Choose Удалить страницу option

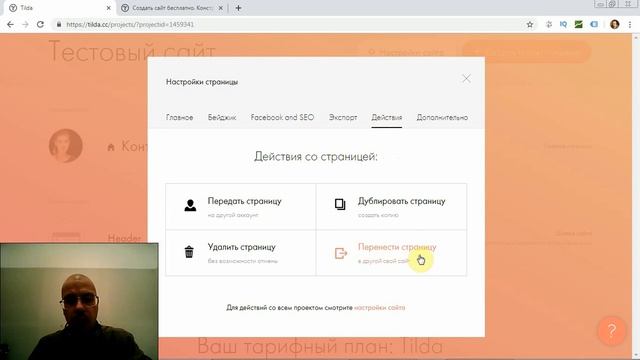pyautogui.click(x=240, y=253)
